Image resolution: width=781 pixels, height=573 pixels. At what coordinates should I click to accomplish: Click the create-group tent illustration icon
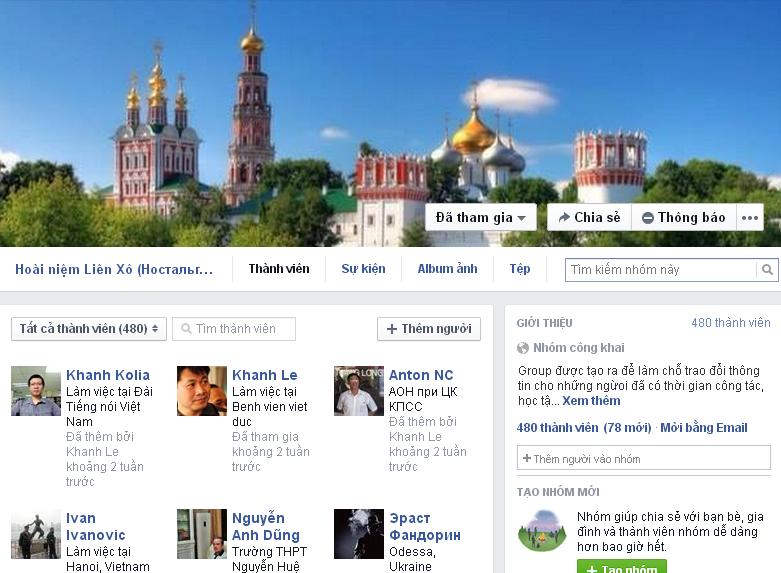coord(542,531)
